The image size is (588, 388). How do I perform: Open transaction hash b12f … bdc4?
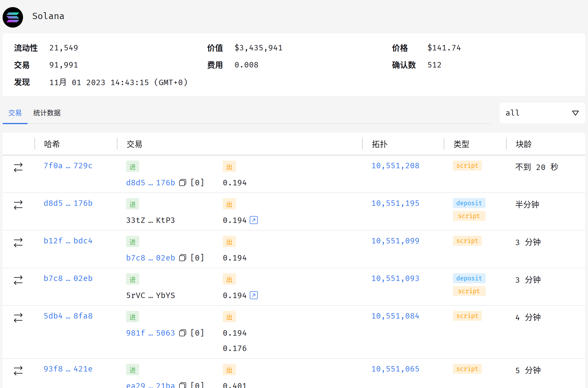click(x=68, y=241)
